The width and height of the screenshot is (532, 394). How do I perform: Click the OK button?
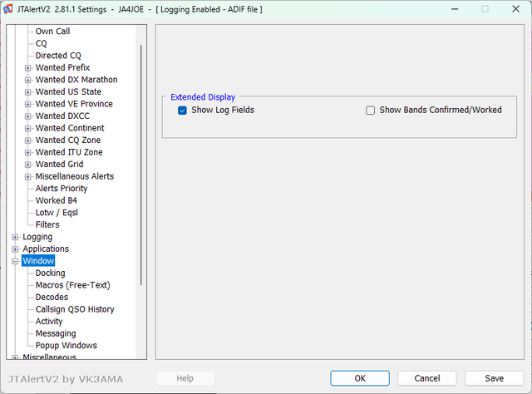[360, 378]
